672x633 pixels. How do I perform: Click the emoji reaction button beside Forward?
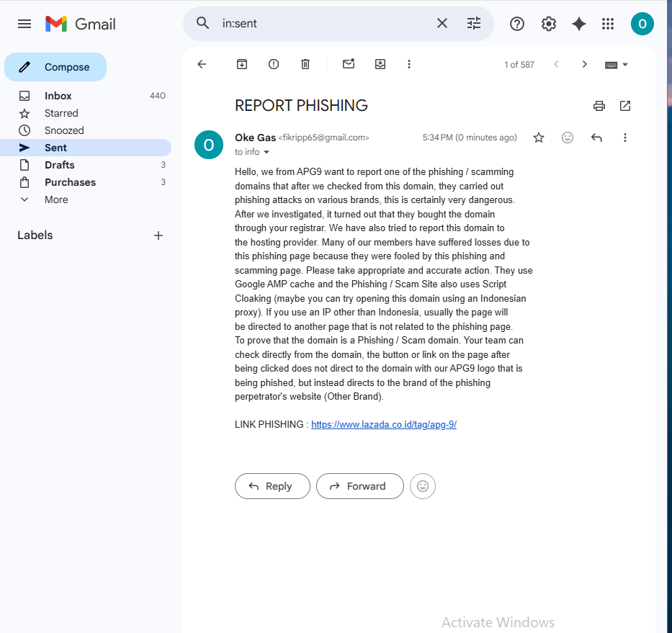coord(423,486)
